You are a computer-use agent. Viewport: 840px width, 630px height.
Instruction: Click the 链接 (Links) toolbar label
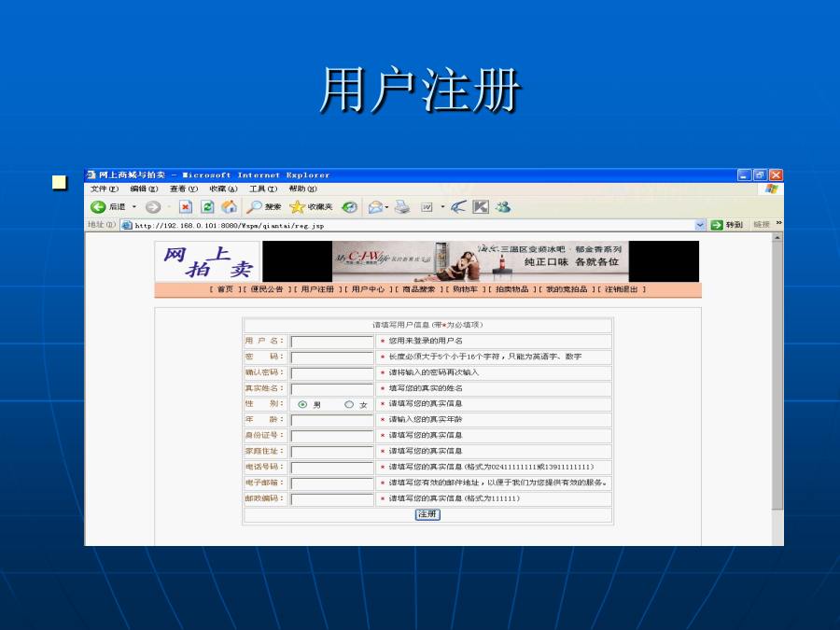click(762, 224)
